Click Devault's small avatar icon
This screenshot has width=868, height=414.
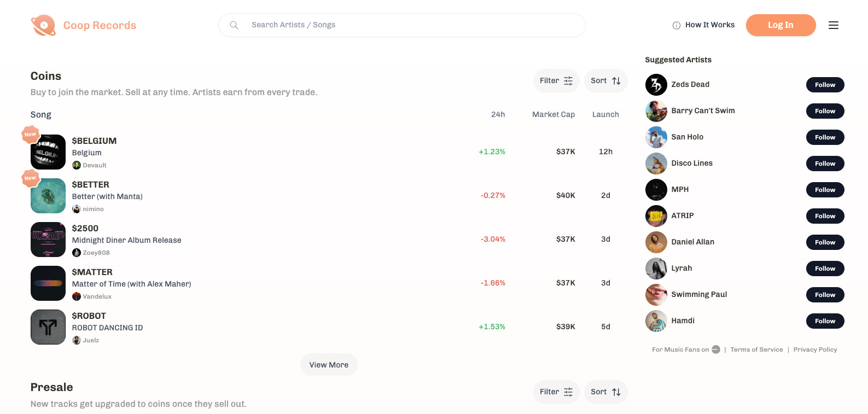[x=77, y=165]
